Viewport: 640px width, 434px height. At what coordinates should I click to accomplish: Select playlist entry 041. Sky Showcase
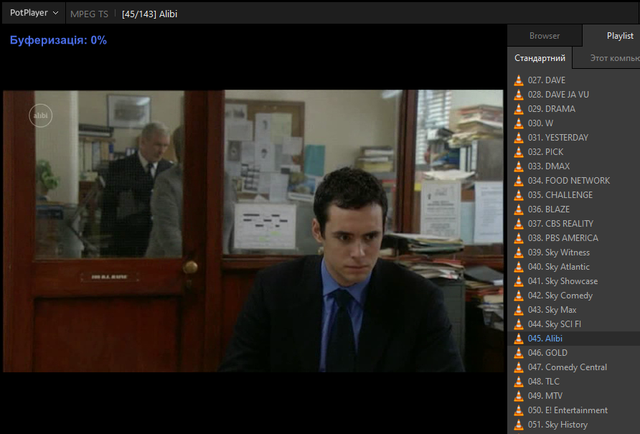[574, 281]
